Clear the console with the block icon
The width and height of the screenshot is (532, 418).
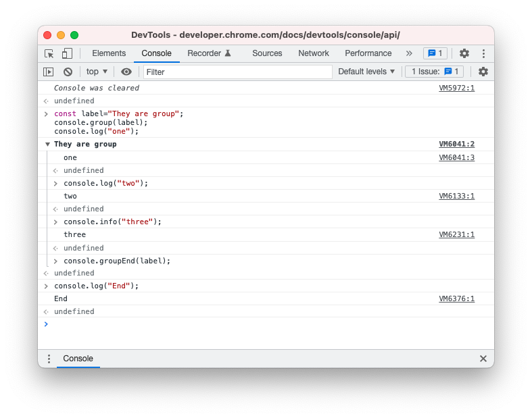tap(68, 72)
